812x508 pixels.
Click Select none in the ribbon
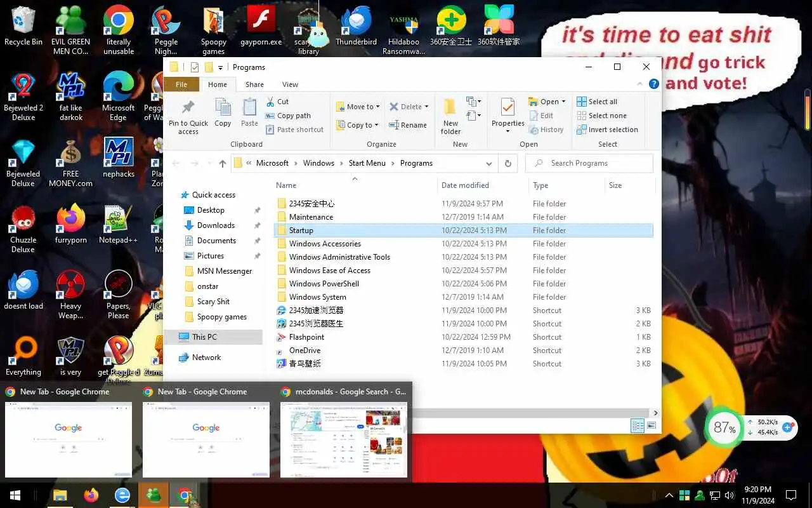point(601,116)
